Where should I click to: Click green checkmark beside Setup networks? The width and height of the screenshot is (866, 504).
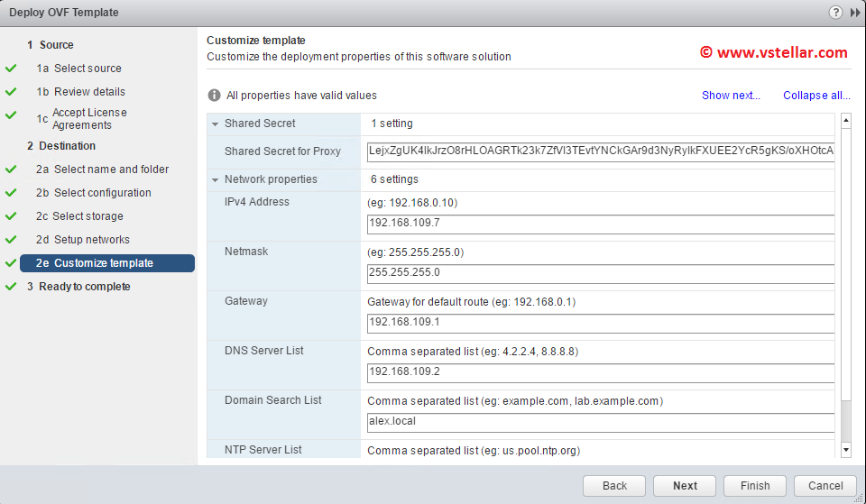[11, 240]
